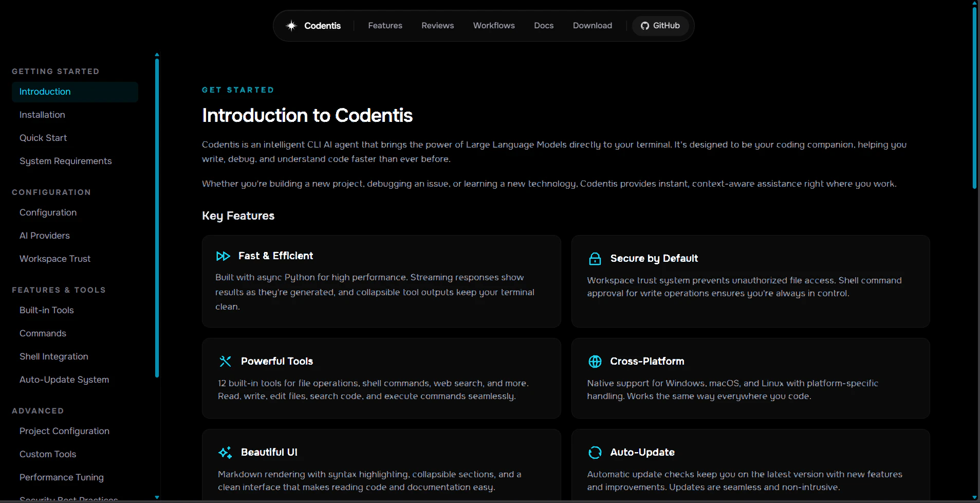Viewport: 980px width, 503px height.
Task: Click the sidebar scrollbar thumb
Action: 157,218
